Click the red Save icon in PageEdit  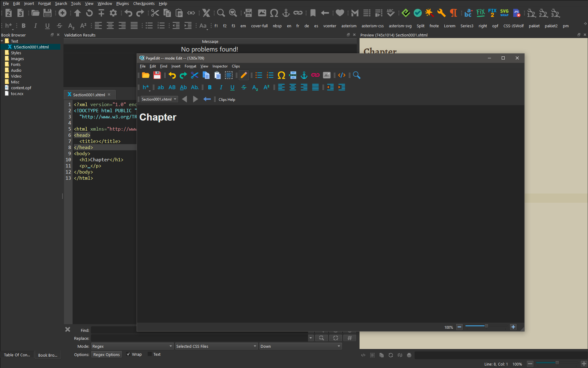157,75
